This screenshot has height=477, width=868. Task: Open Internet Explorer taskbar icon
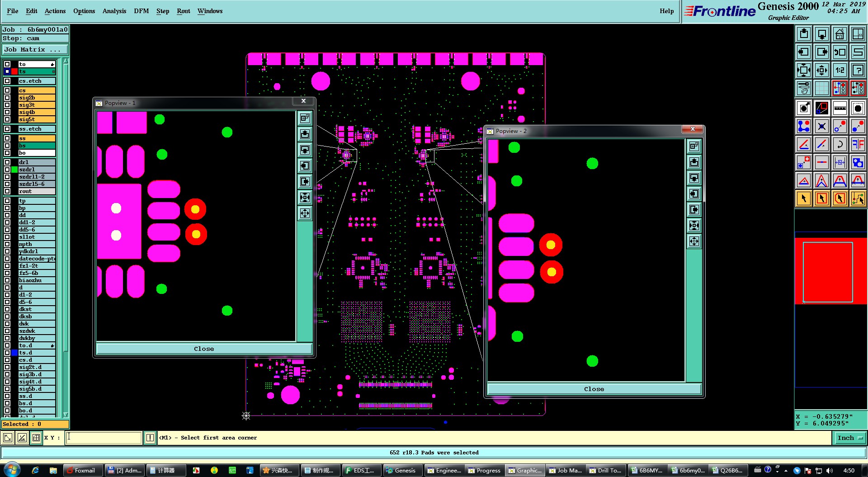35,470
